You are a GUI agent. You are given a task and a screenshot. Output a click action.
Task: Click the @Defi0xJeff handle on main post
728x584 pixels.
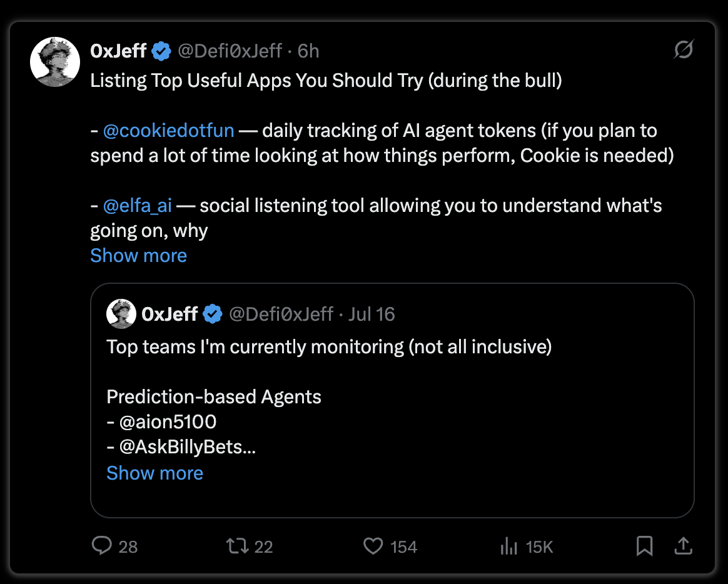point(230,51)
